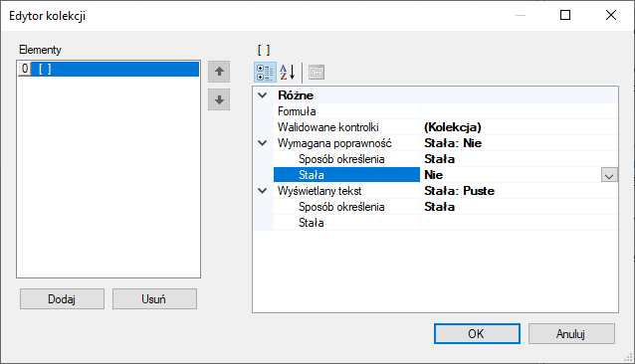Click the Wymagana poprawność label
Viewport: 635px width, 364px height.
[x=334, y=143]
